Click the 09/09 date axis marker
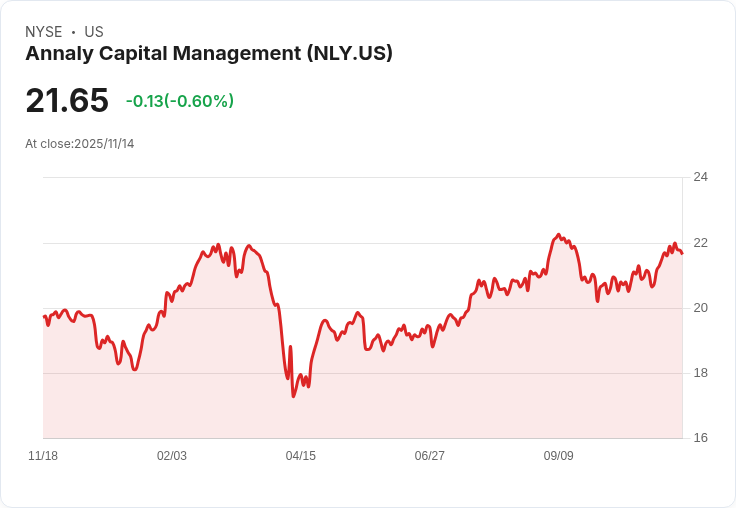This screenshot has height=508, width=736. [x=559, y=456]
